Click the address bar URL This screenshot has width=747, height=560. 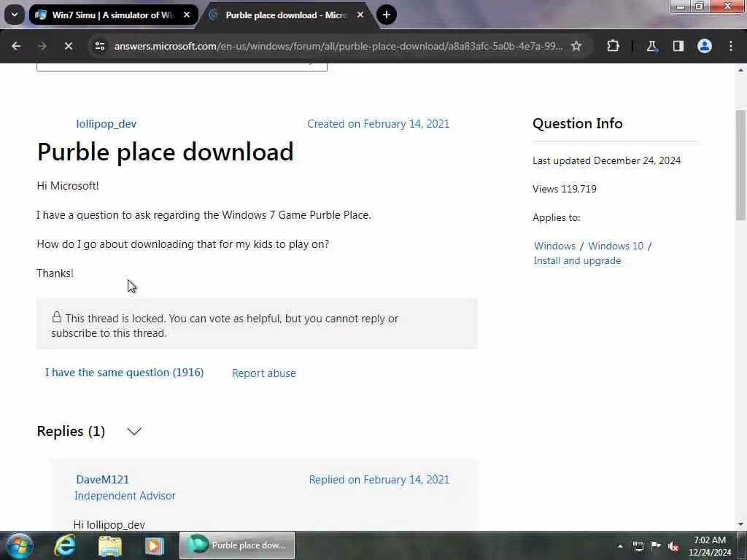338,46
